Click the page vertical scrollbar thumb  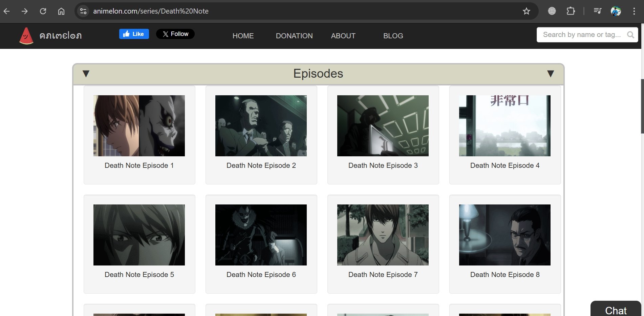point(642,106)
